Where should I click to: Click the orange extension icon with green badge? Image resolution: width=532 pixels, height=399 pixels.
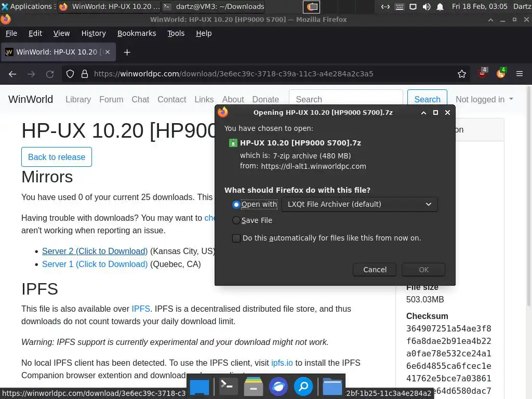[501, 73]
